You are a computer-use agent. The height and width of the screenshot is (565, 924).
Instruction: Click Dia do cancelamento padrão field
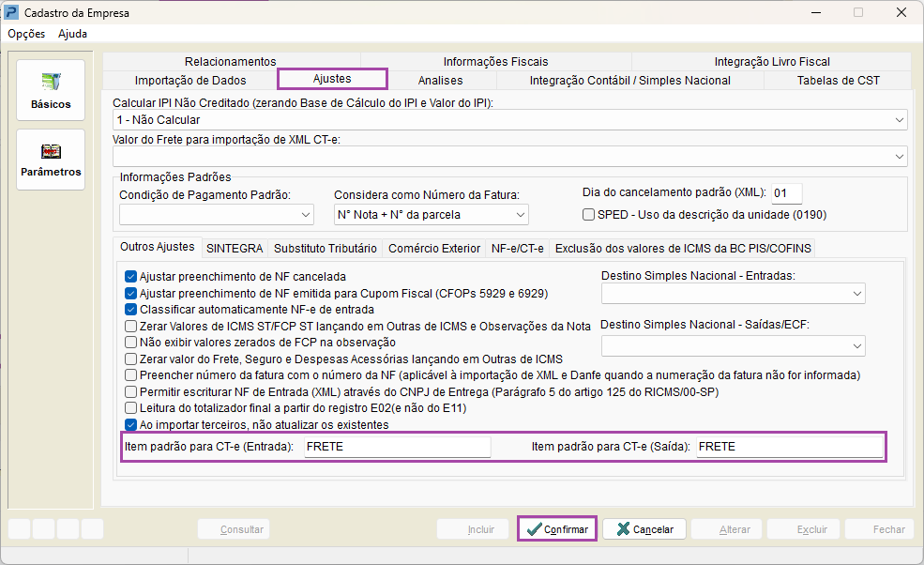pos(786,194)
